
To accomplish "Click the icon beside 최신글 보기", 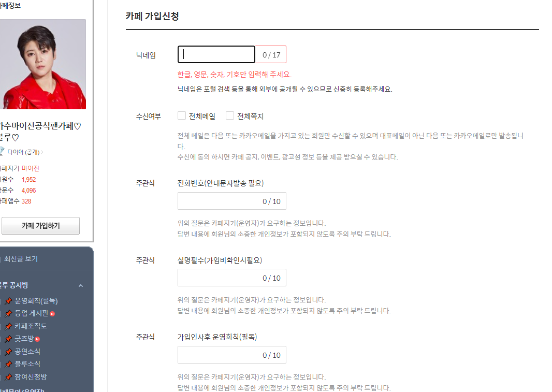I will tap(2, 259).
